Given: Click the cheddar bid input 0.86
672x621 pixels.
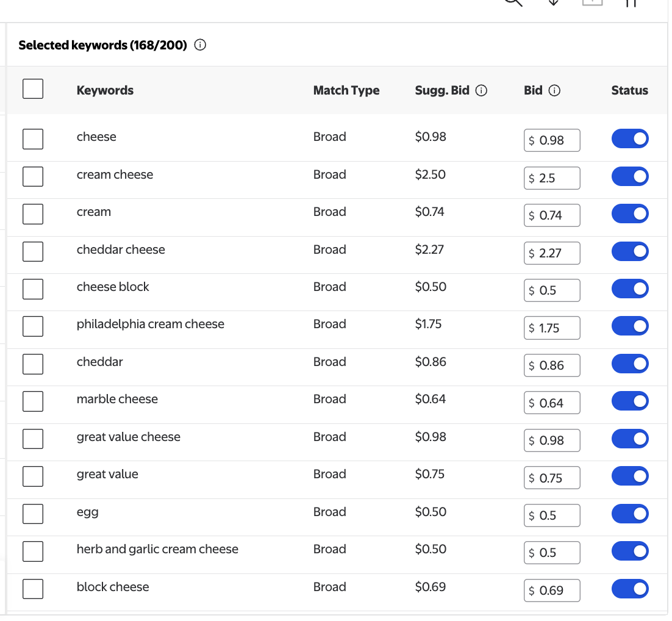Looking at the screenshot, I should tap(552, 365).
